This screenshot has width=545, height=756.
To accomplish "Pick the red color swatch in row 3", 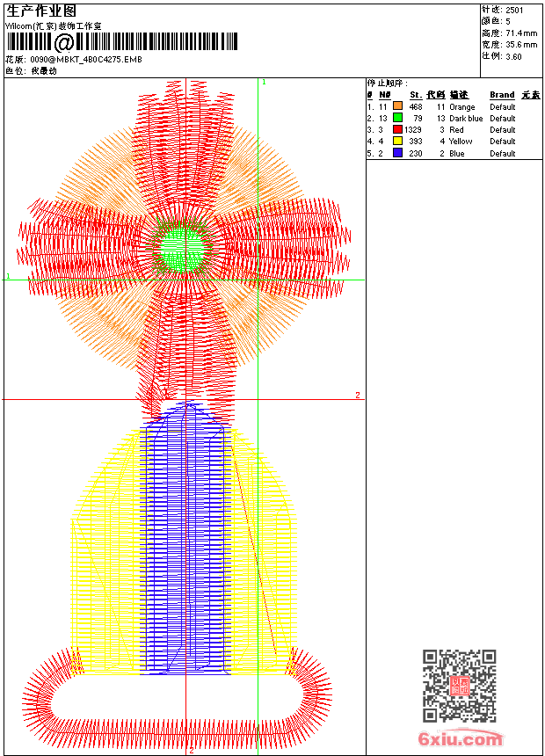I will point(397,129).
